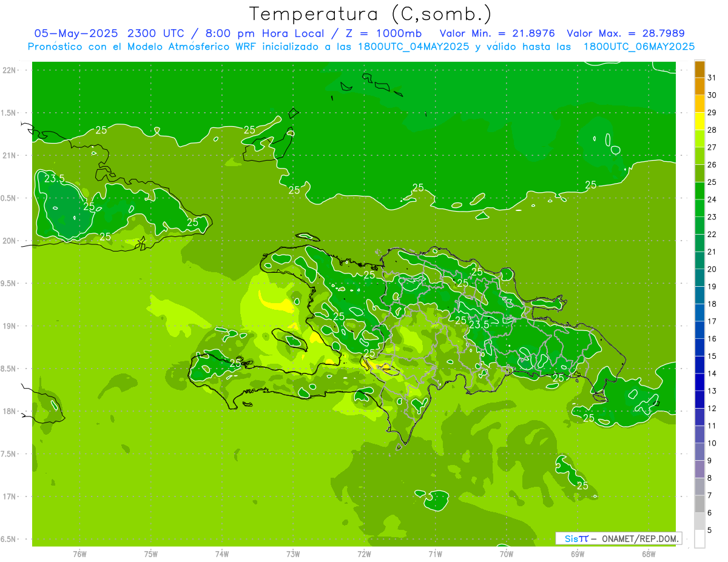Pick the teal swatch between legend 19 and 20
The image size is (728, 562).
[x=699, y=278]
